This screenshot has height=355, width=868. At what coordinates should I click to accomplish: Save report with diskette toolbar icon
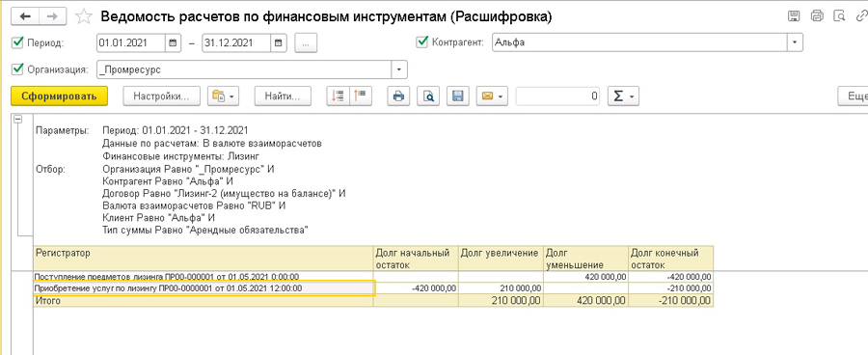tap(458, 96)
